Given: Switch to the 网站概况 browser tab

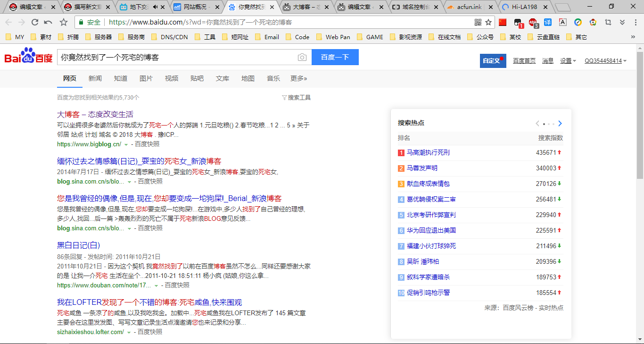Looking at the screenshot, I should 195,7.
